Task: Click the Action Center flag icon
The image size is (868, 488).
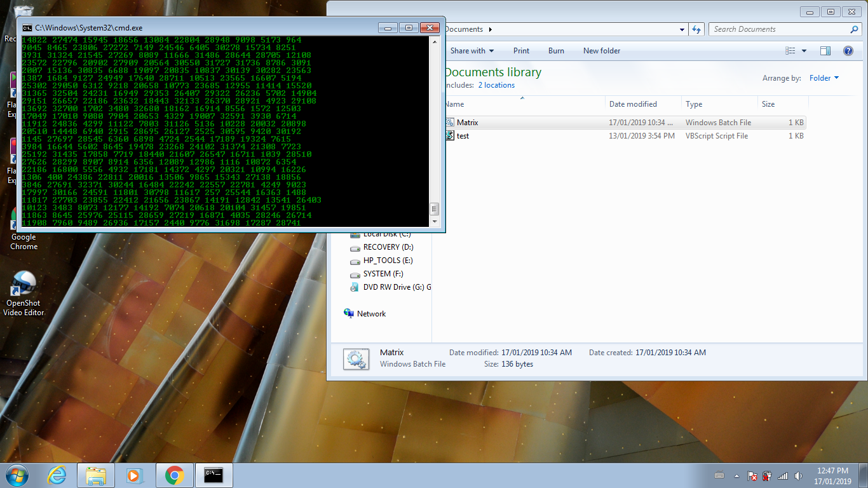Action: click(753, 475)
